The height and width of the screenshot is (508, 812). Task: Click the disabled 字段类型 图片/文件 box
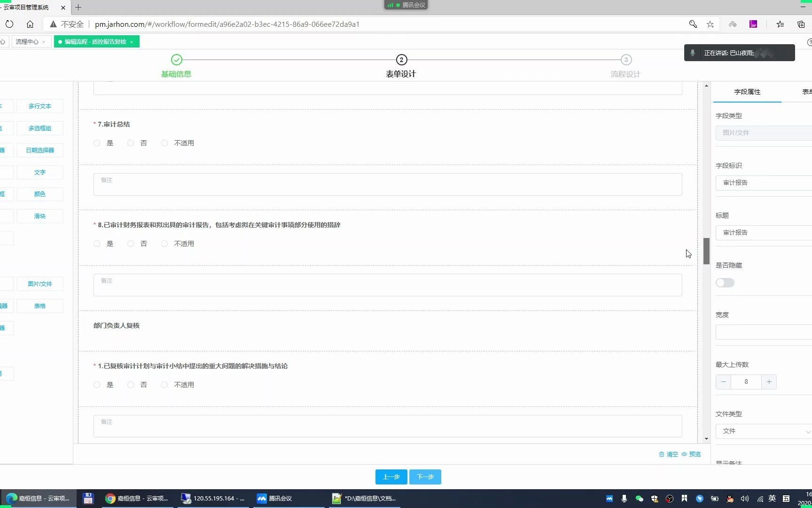(x=764, y=133)
